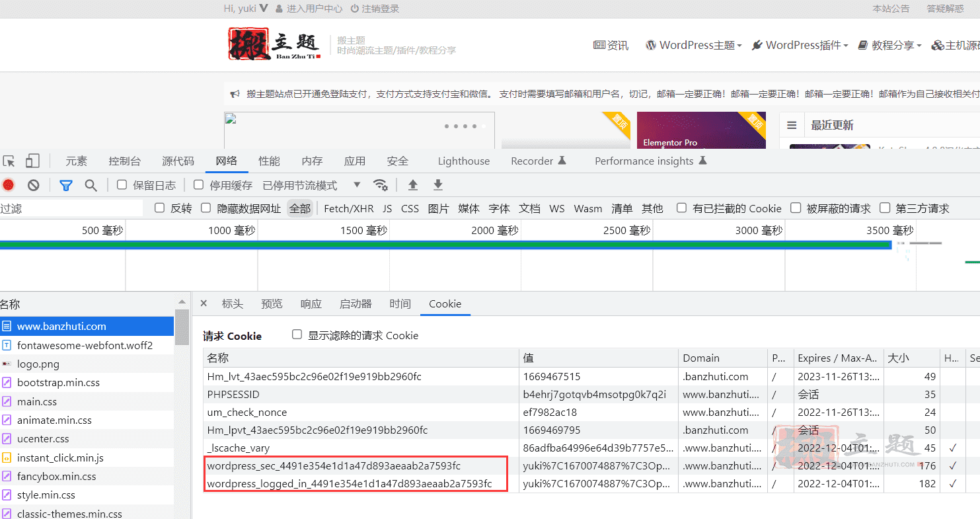
Task: Toggle the 隐藏数据网址 checkbox
Action: tap(206, 208)
